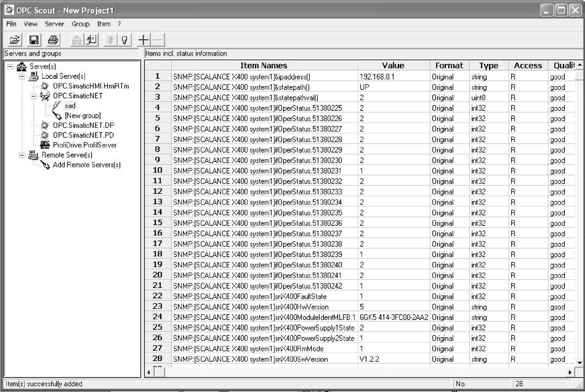Collapse the OPC.SimaticNET node
This screenshot has height=392, width=585.
[x=34, y=96]
